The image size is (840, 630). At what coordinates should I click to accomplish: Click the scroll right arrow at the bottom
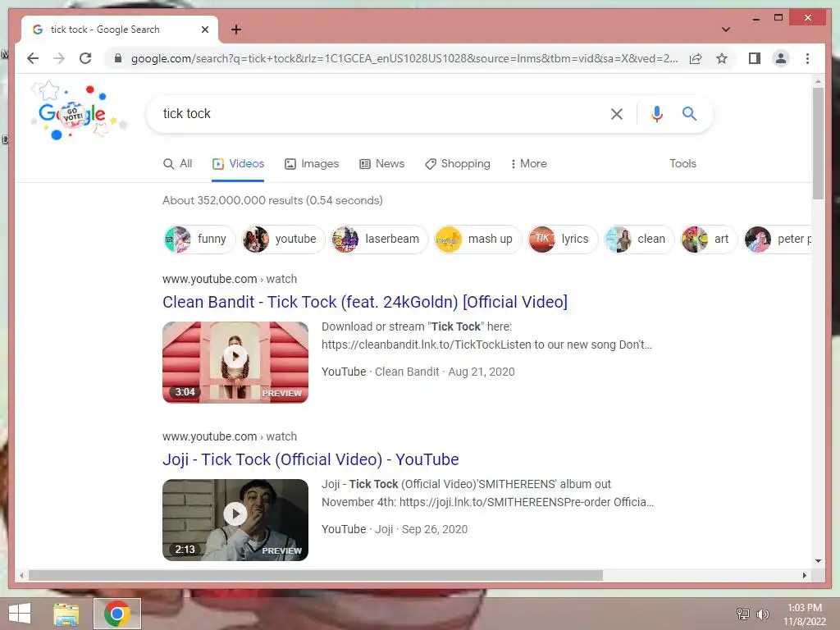click(804, 575)
